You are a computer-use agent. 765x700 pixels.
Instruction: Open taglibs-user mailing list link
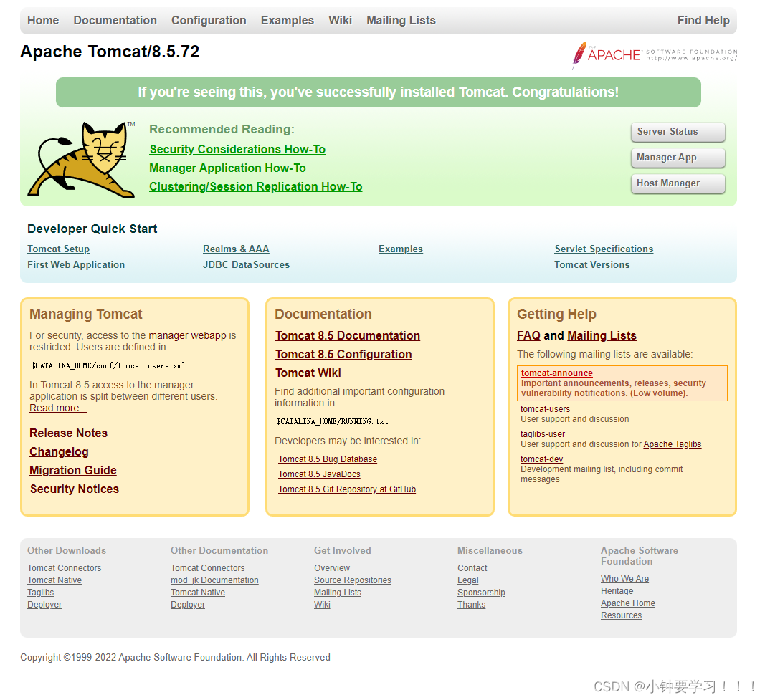click(x=543, y=434)
